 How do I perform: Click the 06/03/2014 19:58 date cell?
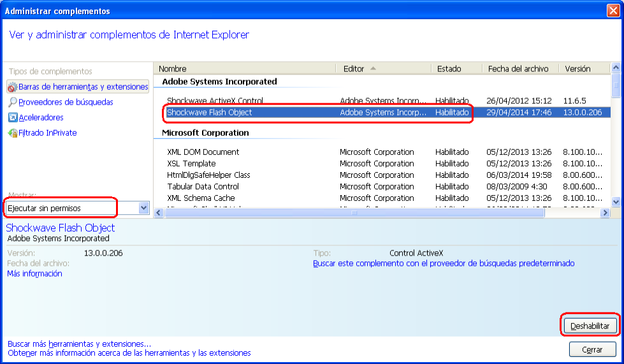(x=519, y=175)
